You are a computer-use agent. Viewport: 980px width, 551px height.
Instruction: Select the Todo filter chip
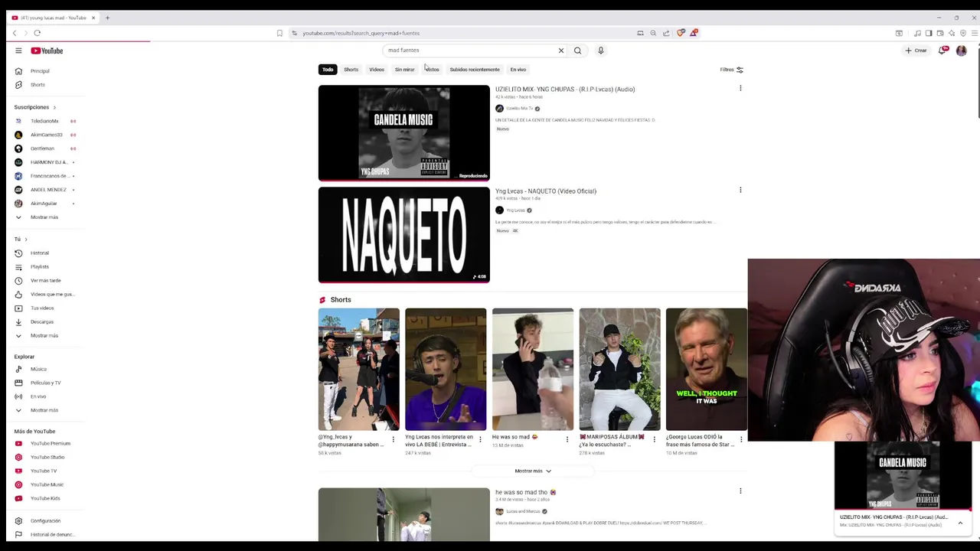pyautogui.click(x=328, y=70)
